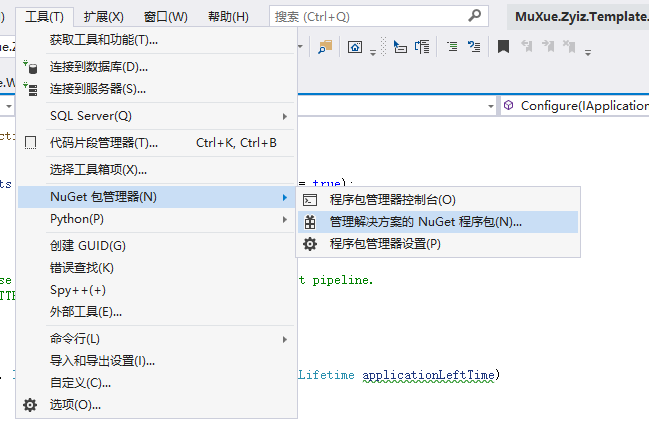Click the database connection icon
This screenshot has width=649, height=435.
(31, 67)
